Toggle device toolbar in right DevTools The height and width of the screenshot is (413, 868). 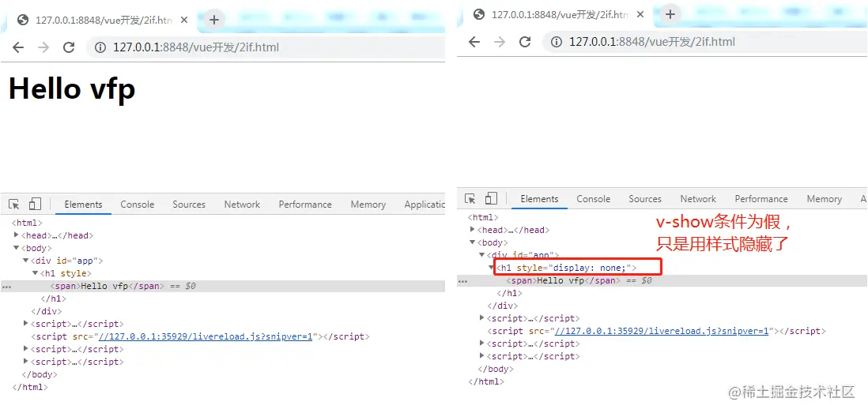click(491, 198)
